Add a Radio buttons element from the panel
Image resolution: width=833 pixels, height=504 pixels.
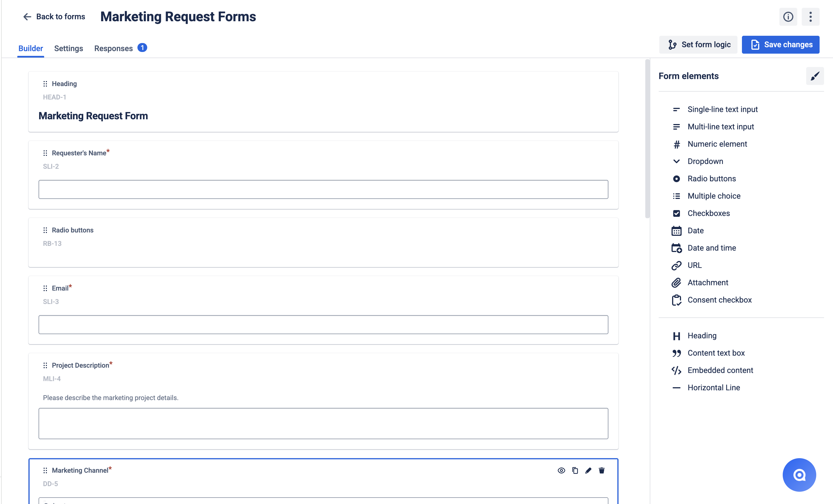click(711, 179)
